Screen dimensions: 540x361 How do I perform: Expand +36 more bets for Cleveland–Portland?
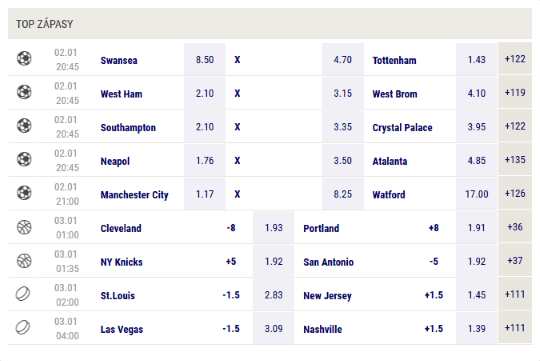(x=515, y=227)
